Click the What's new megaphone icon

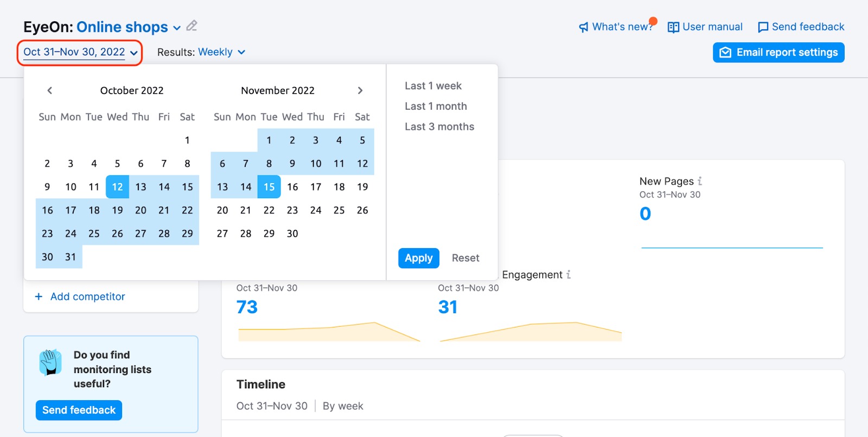click(x=583, y=27)
